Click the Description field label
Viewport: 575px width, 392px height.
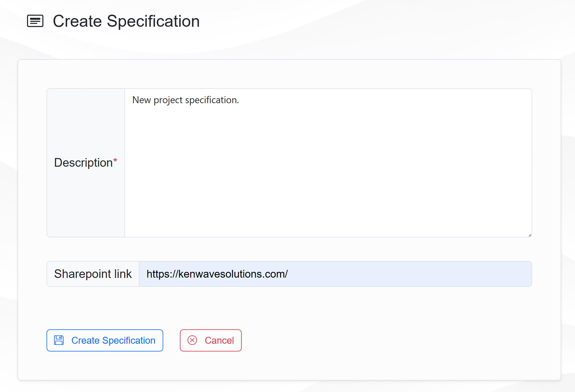point(83,163)
